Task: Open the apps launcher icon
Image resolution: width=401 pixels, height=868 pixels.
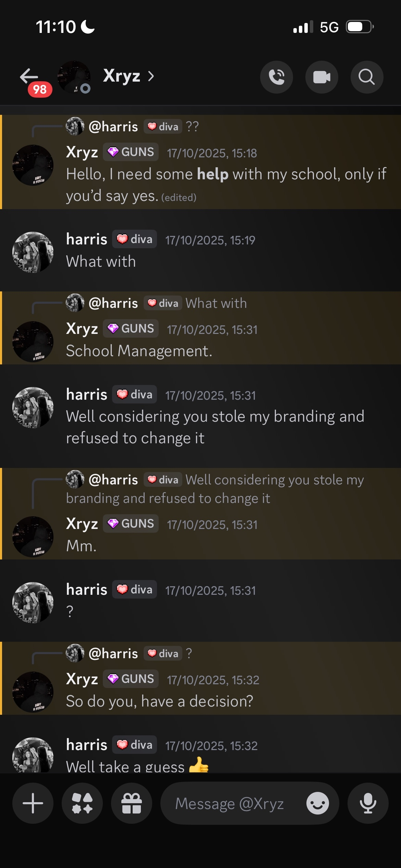Action: click(x=82, y=803)
